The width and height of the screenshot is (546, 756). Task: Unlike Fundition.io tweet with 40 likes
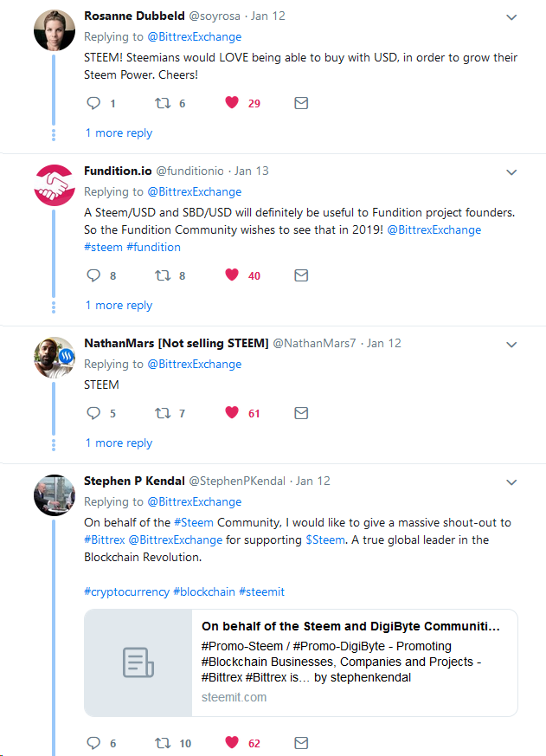point(232,275)
